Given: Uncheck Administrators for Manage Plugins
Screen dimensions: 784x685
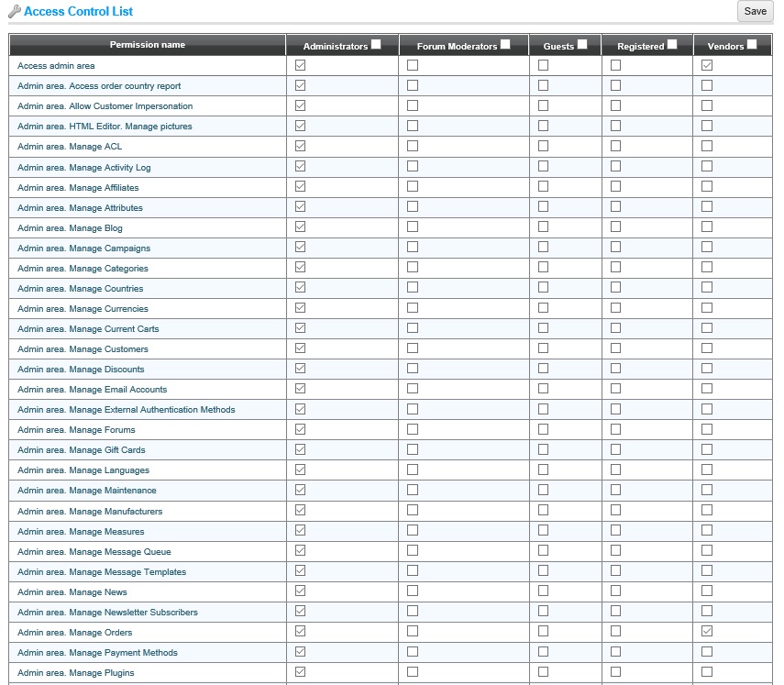Looking at the screenshot, I should (x=300, y=671).
